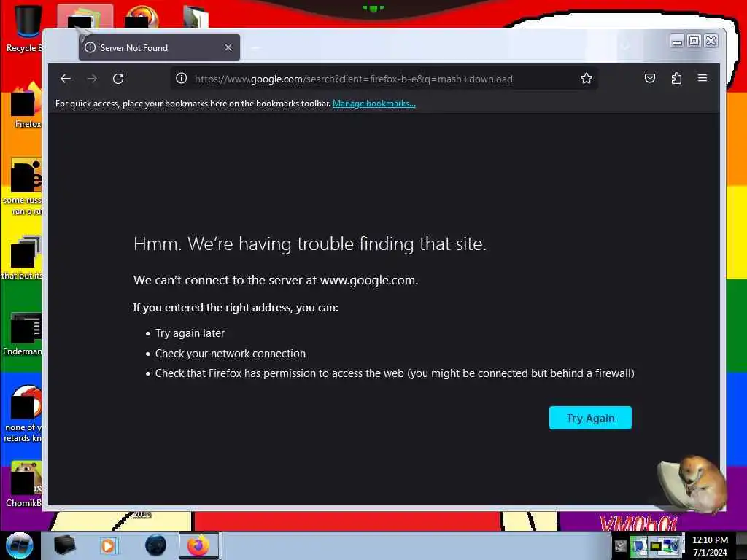747x560 pixels.
Task: Minimize the Firefox window
Action: click(x=676, y=41)
